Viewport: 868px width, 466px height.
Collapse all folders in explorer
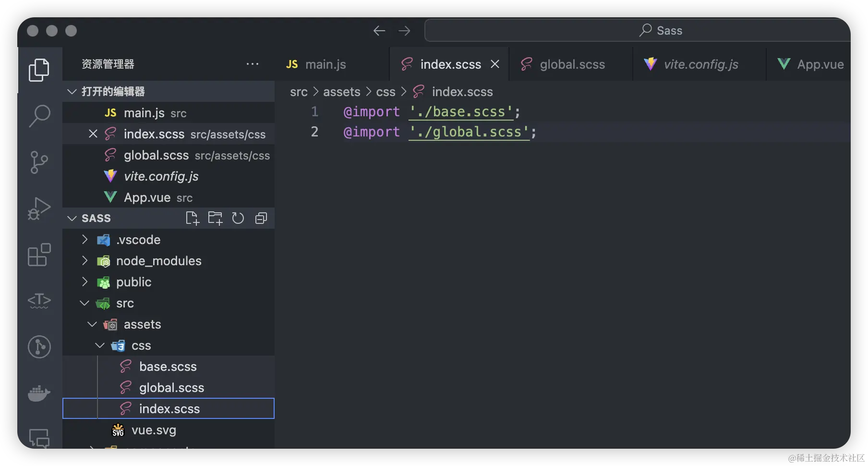click(x=261, y=218)
